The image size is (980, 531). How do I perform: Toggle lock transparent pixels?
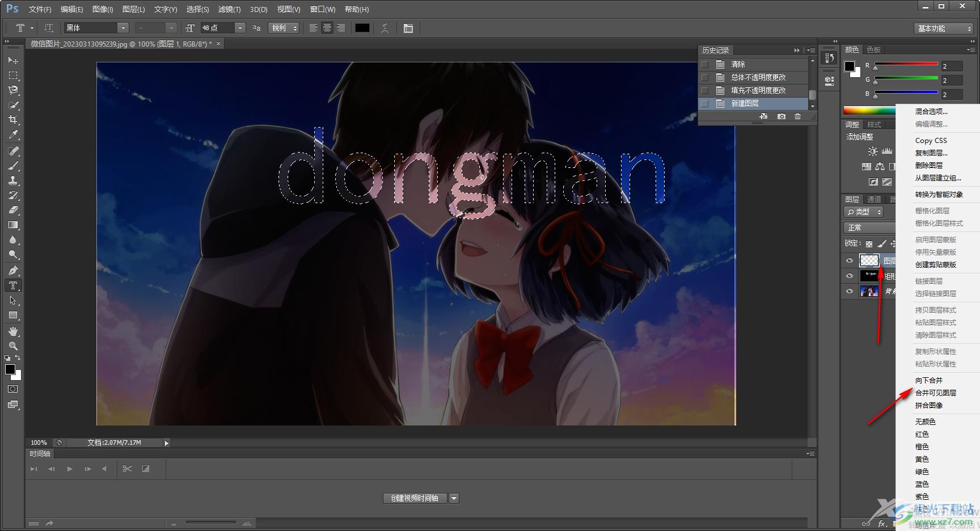click(x=869, y=244)
